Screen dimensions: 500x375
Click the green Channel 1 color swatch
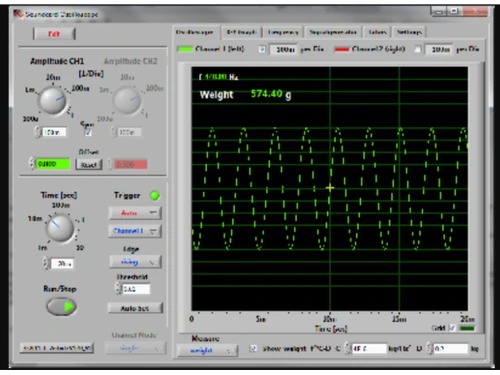pos(185,49)
